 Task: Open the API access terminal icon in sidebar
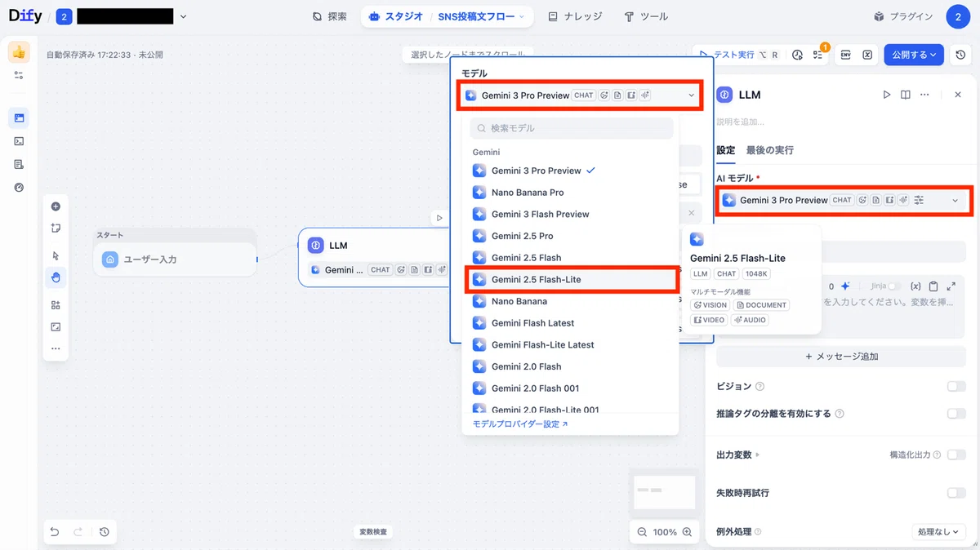(19, 141)
